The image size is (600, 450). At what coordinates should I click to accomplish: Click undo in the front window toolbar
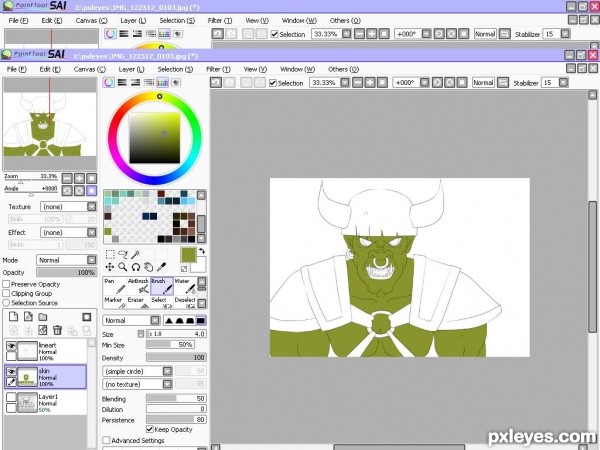(216, 82)
